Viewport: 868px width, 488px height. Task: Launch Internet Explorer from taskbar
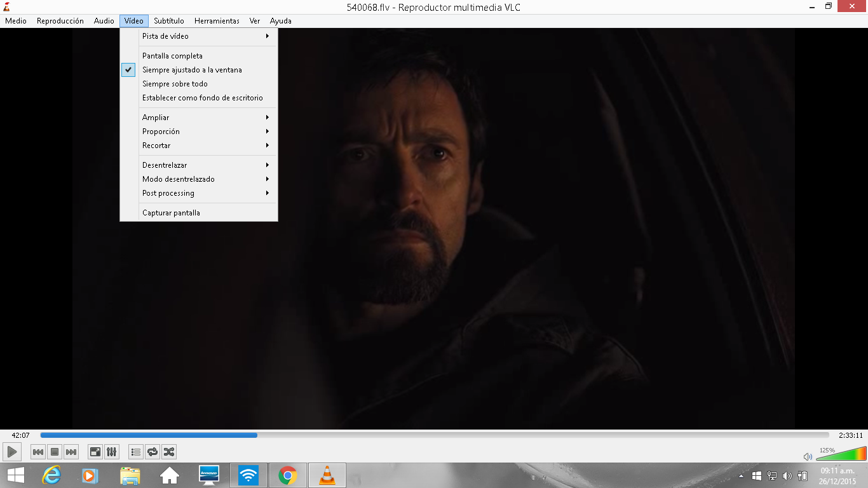point(51,475)
